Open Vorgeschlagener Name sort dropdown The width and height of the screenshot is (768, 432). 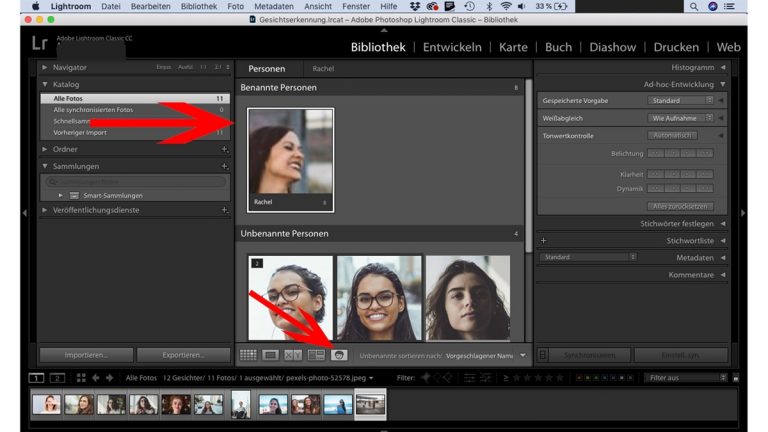[486, 356]
